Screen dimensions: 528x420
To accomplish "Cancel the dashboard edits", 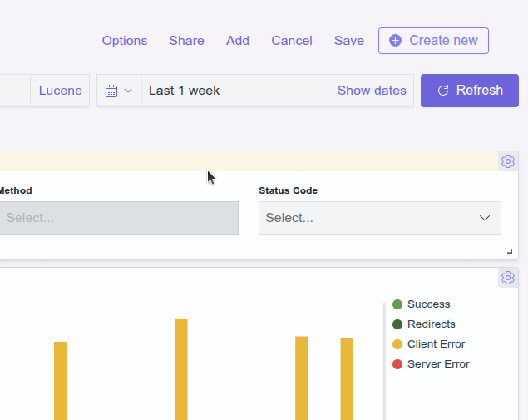I will click(x=292, y=41).
